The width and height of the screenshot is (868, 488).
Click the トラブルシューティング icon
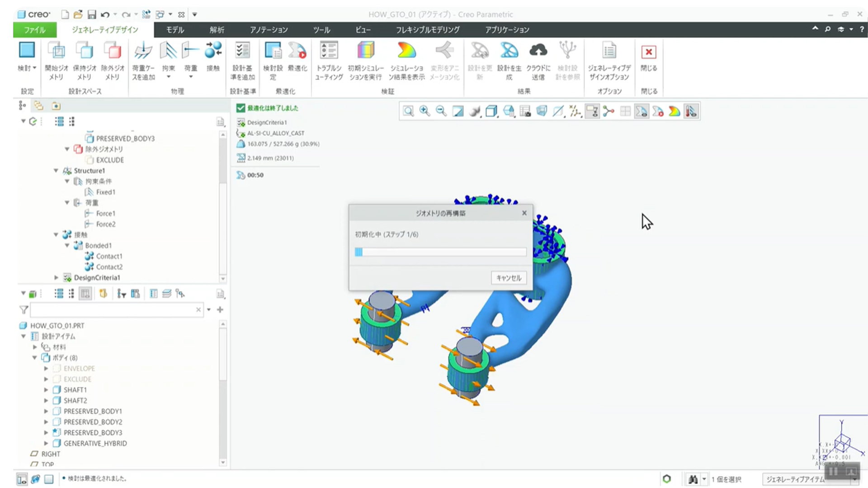click(329, 51)
